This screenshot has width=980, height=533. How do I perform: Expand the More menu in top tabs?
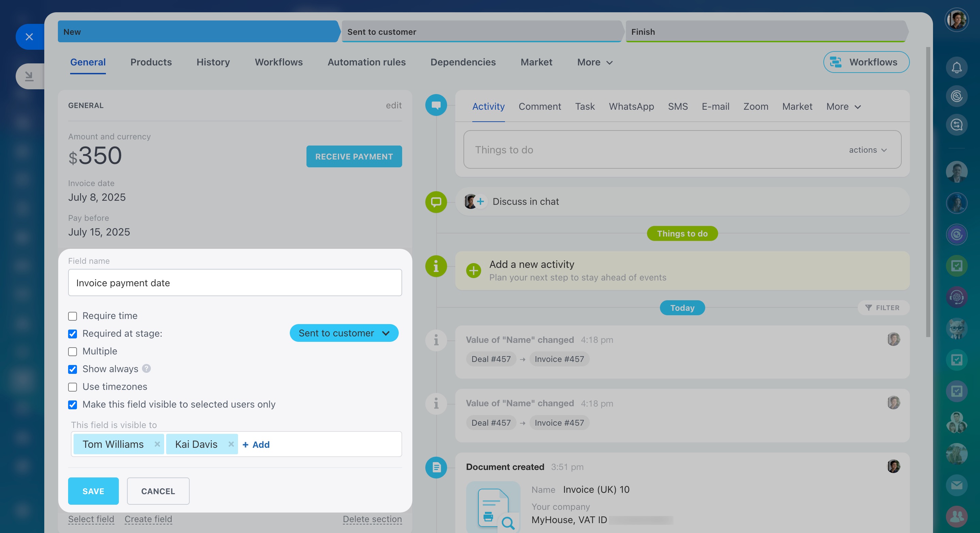tap(594, 62)
